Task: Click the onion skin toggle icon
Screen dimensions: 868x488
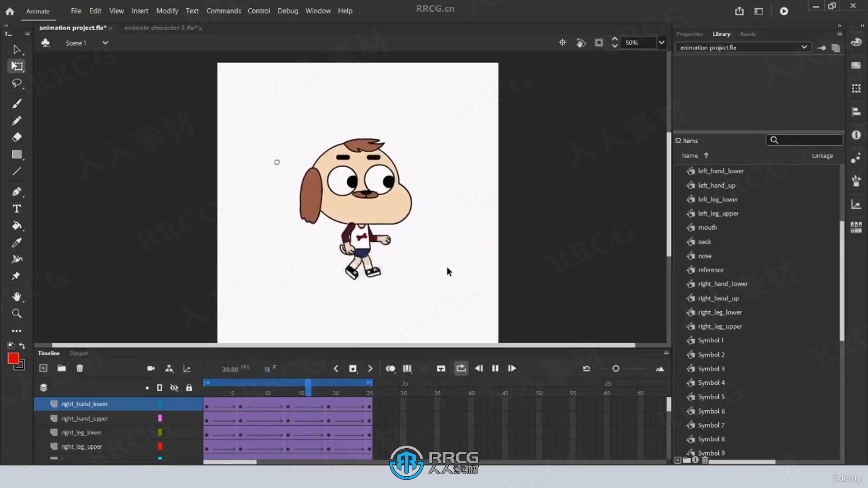Action: [391, 368]
